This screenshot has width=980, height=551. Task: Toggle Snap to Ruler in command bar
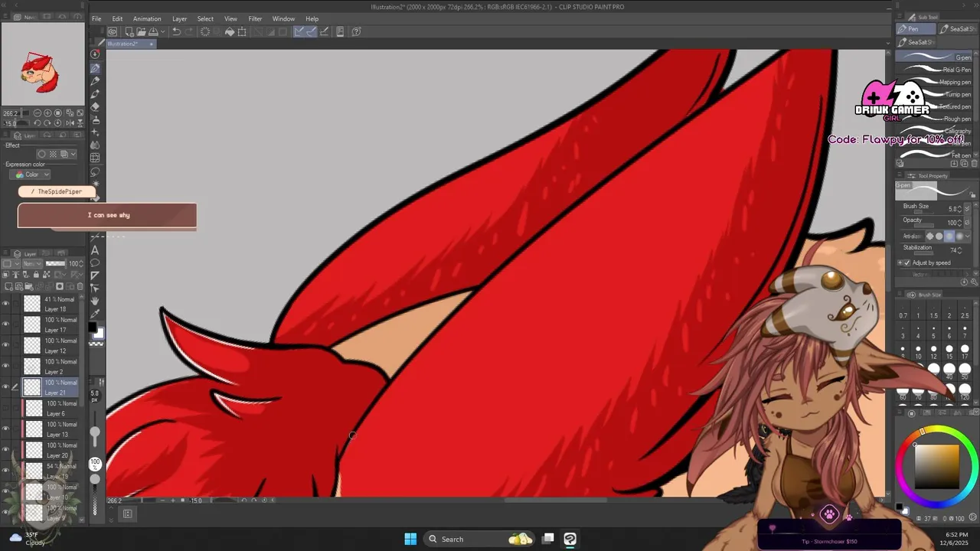pos(299,31)
